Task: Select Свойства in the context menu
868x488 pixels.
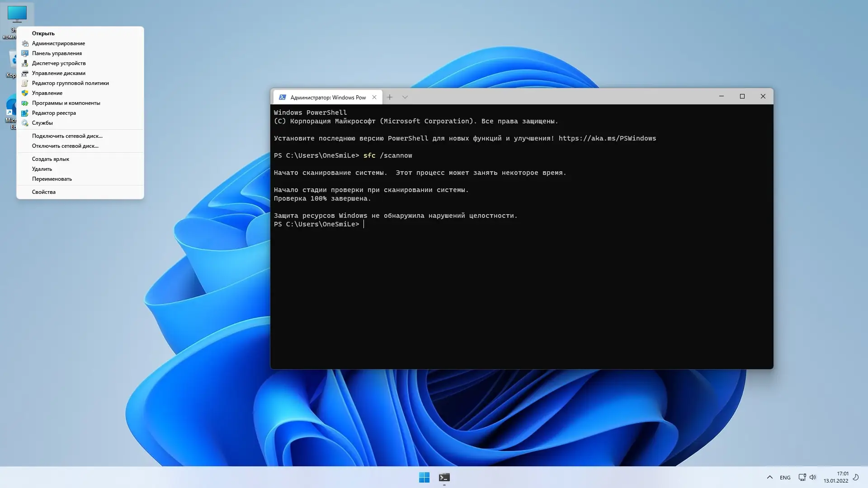Action: point(44,192)
